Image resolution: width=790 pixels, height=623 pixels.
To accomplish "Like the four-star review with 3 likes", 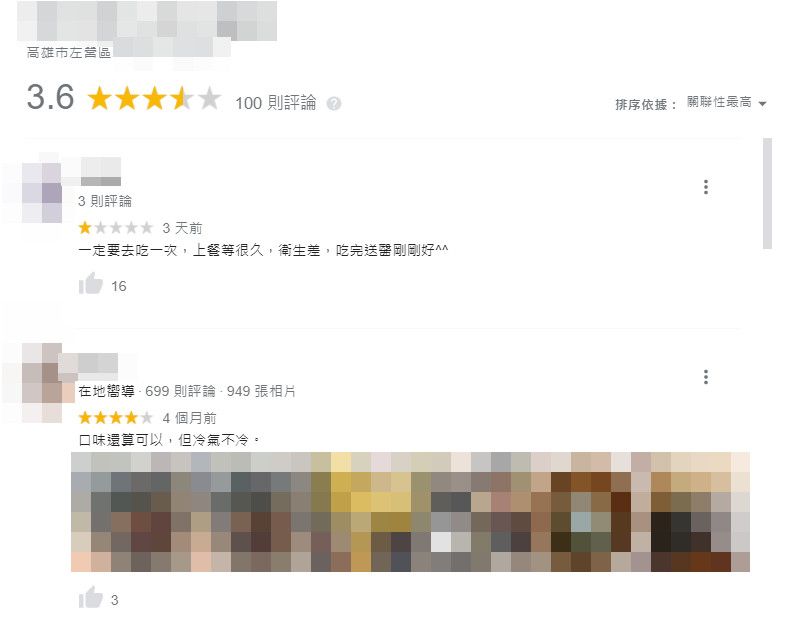I will click(91, 597).
